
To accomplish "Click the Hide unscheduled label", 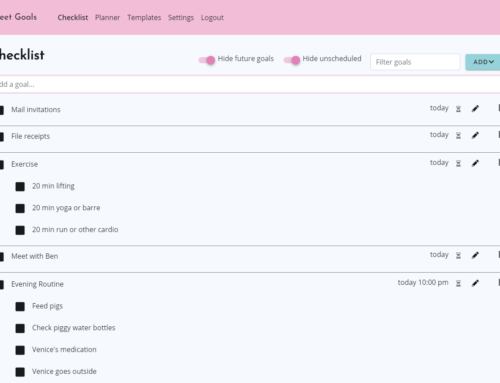I will coord(332,59).
